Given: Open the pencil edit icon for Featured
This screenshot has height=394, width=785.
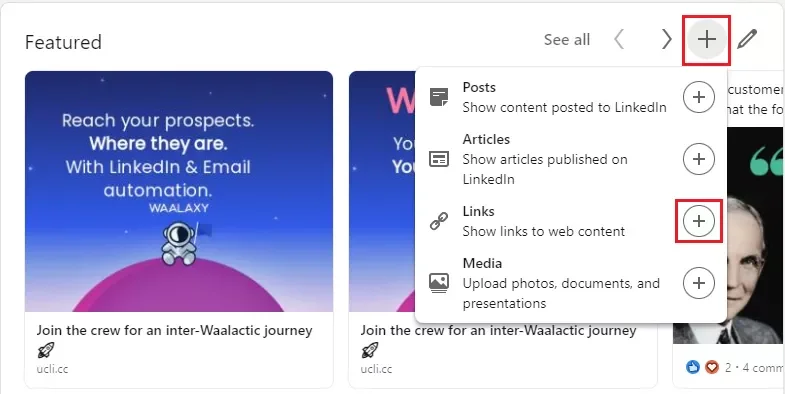Looking at the screenshot, I should [x=747, y=39].
